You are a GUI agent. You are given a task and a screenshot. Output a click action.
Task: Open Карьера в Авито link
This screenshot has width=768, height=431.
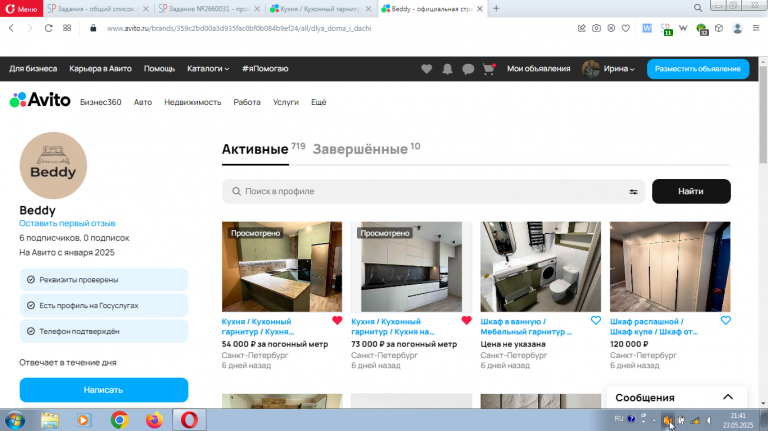(x=100, y=69)
